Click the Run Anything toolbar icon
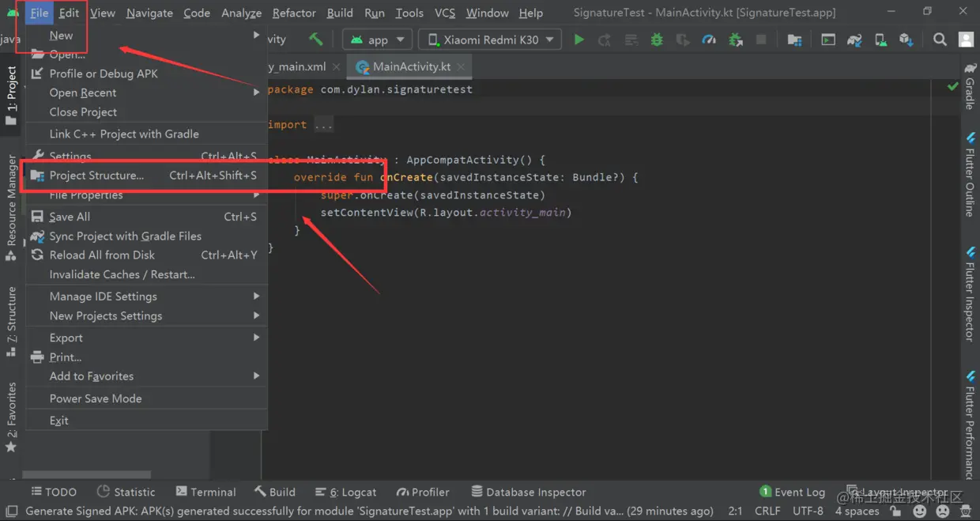This screenshot has height=521, width=980. coord(828,40)
